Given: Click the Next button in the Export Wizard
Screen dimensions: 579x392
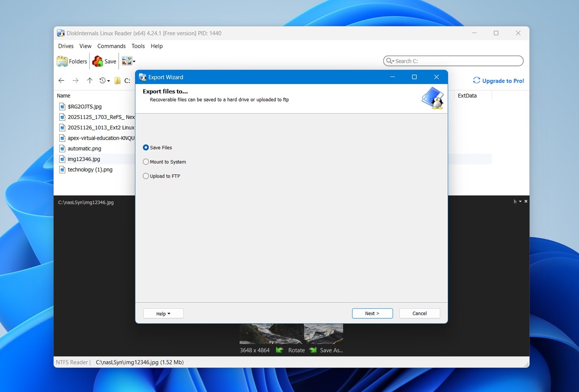Looking at the screenshot, I should pyautogui.click(x=372, y=313).
